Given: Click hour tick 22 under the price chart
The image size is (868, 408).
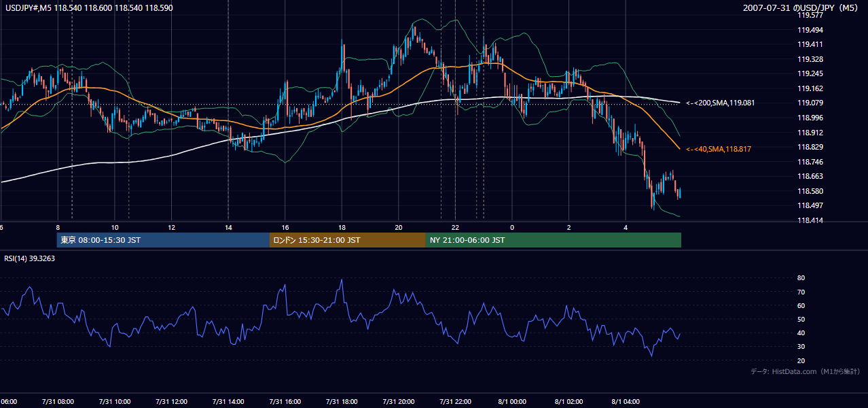Looking at the screenshot, I should click(455, 227).
